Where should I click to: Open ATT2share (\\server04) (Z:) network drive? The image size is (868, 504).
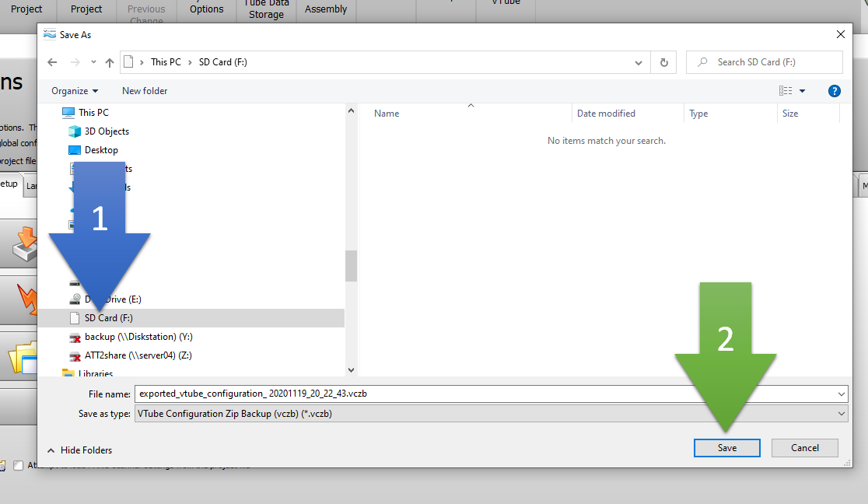coord(138,355)
